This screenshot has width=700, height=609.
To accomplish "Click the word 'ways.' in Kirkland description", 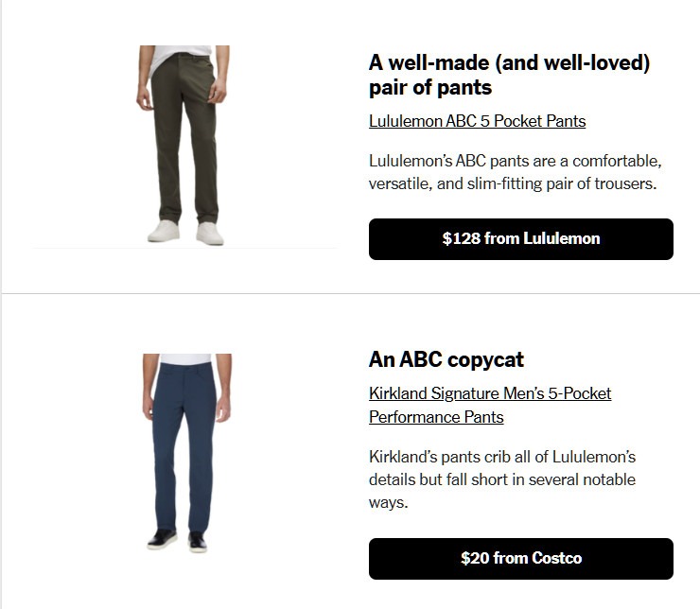I will click(x=389, y=503).
